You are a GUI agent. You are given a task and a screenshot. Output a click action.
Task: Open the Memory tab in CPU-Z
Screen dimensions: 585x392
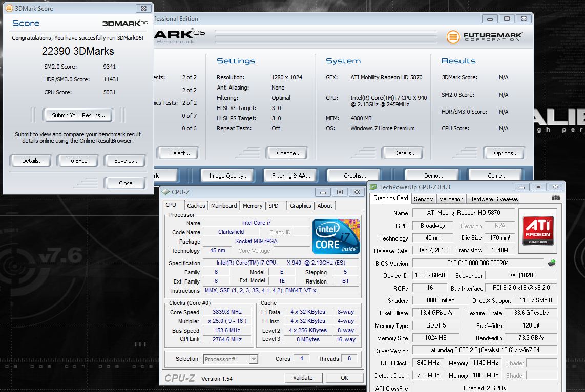tap(253, 206)
